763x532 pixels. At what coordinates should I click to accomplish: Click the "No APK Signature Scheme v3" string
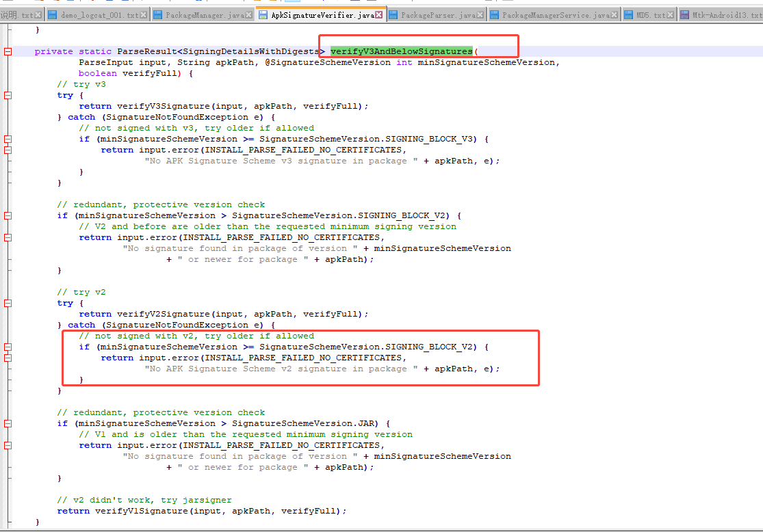pos(281,161)
